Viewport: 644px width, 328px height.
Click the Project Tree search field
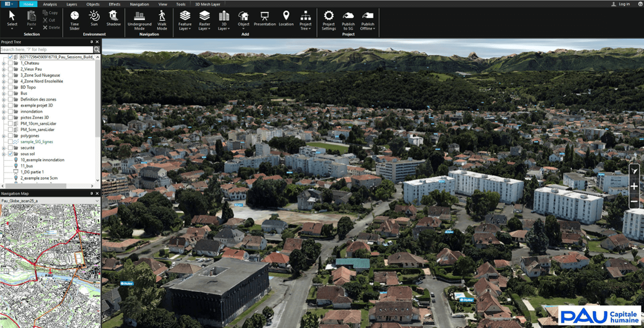tap(46, 50)
